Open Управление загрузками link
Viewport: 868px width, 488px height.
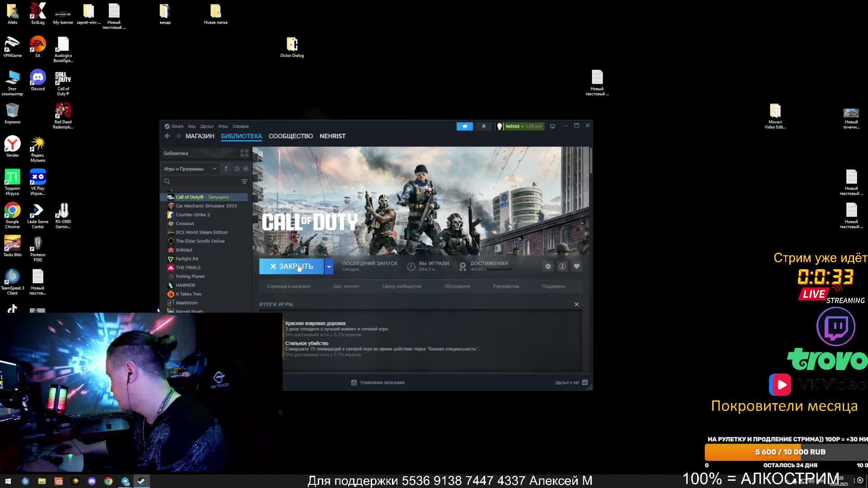382,383
